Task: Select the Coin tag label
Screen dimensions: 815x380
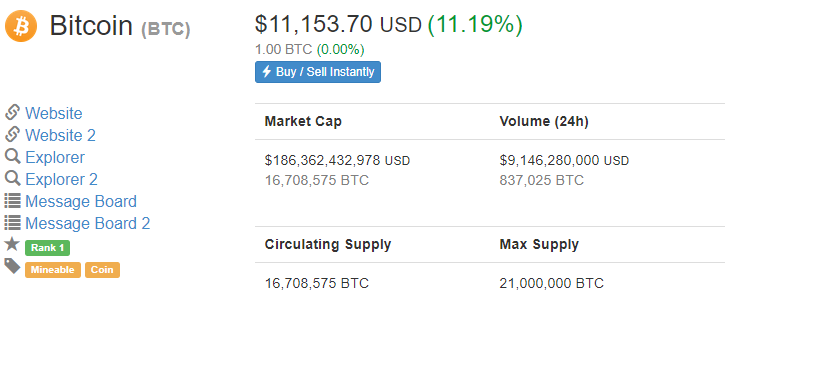Action: [102, 270]
